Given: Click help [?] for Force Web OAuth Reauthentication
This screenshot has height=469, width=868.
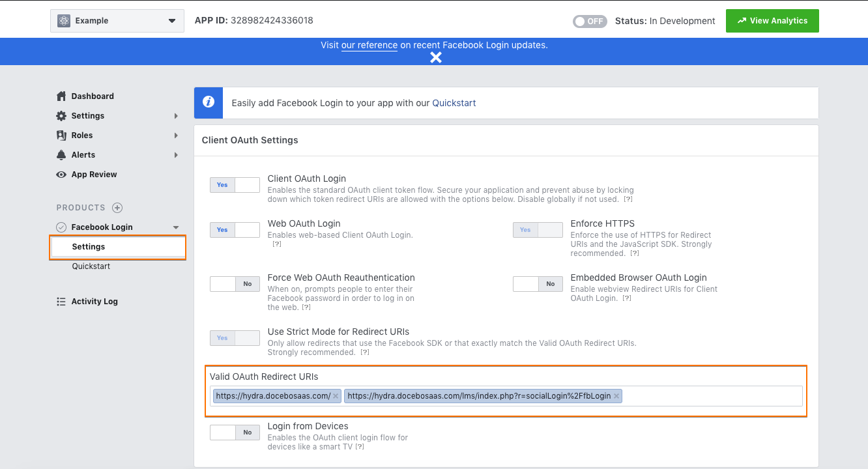Looking at the screenshot, I should pos(306,307).
